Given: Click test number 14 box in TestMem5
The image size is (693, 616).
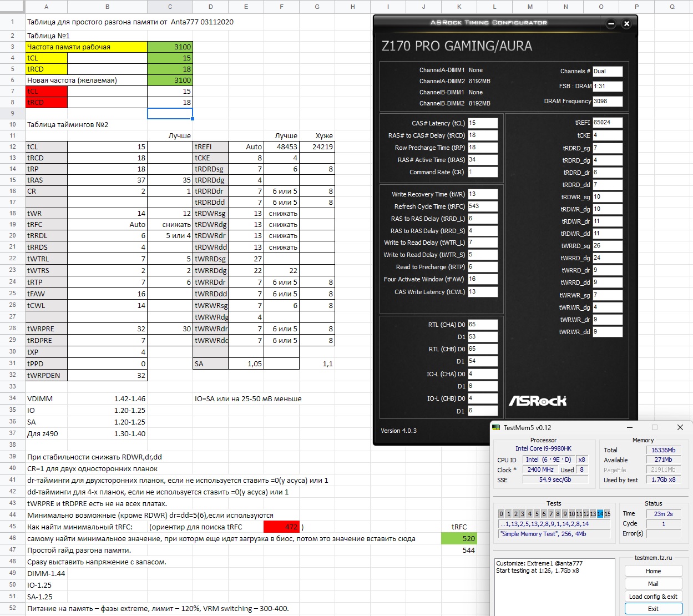Looking at the screenshot, I should (600, 514).
